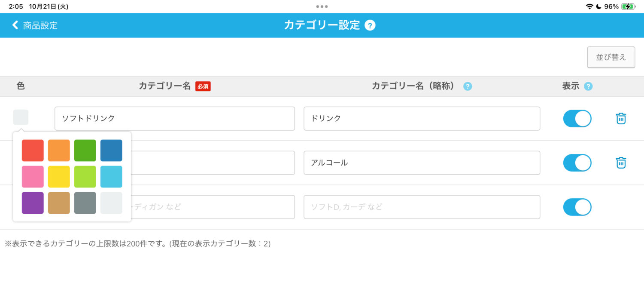The width and height of the screenshot is (644, 295).
Task: Edit the ソフトドリンク category name field
Action: pos(174,118)
